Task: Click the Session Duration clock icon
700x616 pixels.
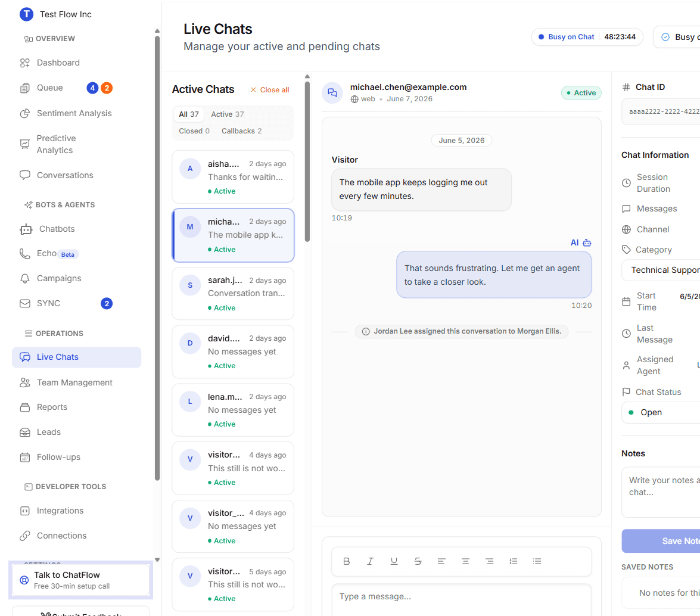Action: point(626,183)
